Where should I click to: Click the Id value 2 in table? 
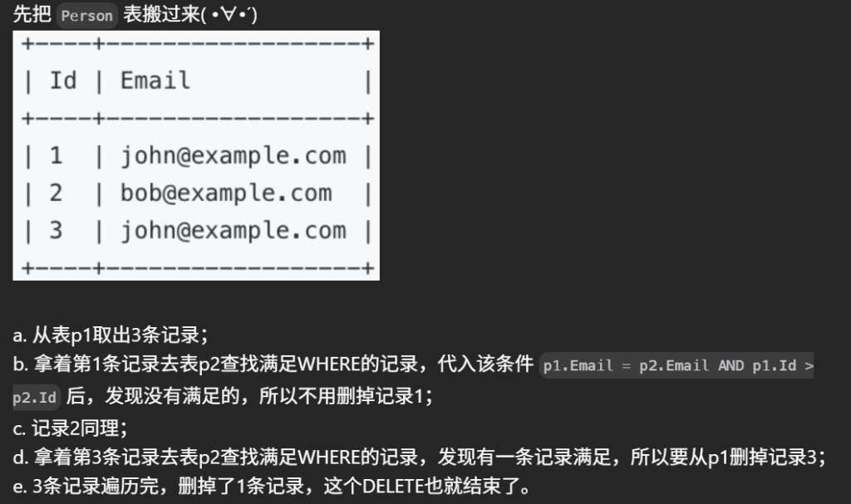click(x=56, y=193)
